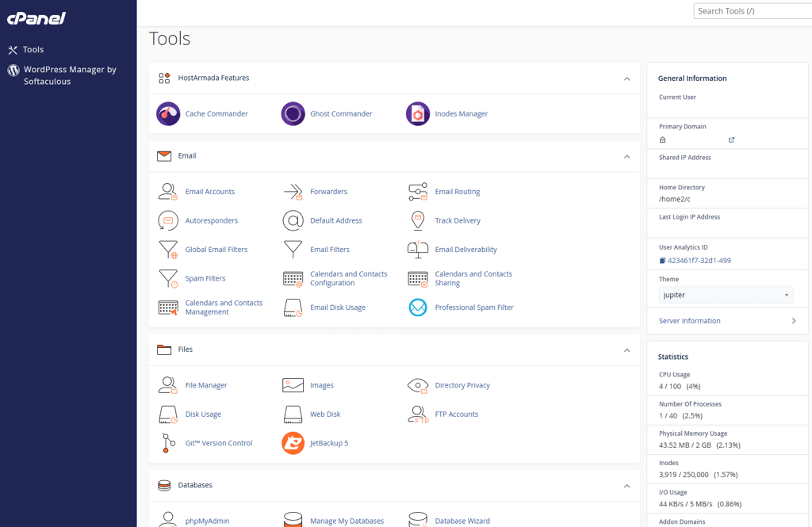Open the Autoresponders icon

click(x=168, y=220)
